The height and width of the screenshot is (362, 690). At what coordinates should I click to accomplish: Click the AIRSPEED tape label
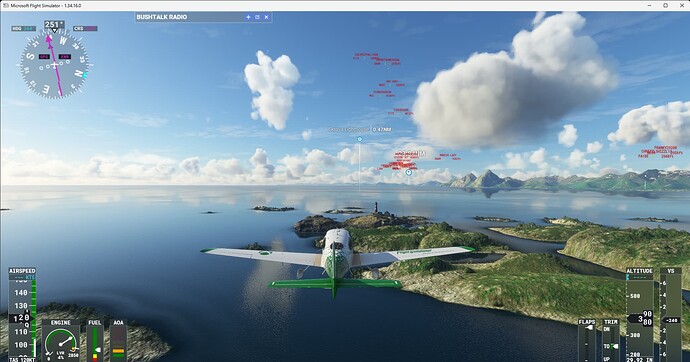click(x=22, y=271)
